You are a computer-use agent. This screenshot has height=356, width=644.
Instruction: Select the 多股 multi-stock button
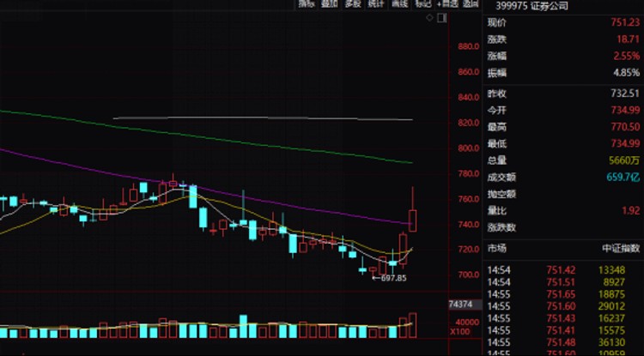(353, 3)
